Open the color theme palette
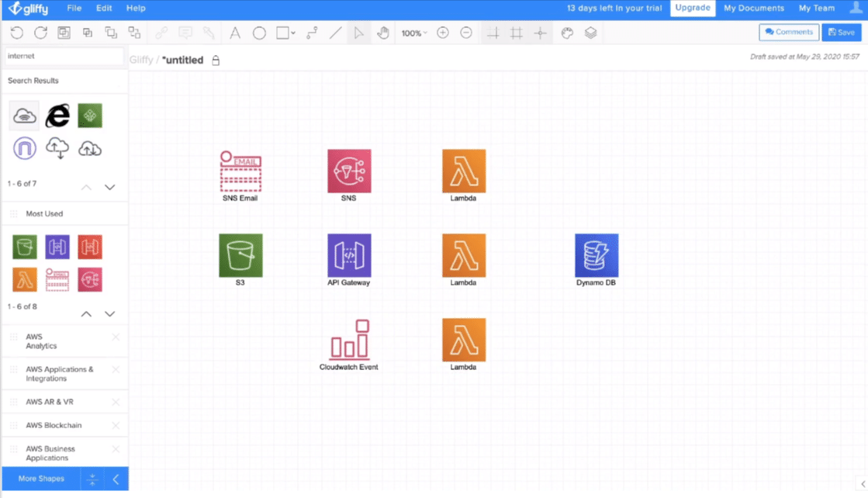Image resolution: width=868 pixels, height=498 pixels. pyautogui.click(x=567, y=33)
